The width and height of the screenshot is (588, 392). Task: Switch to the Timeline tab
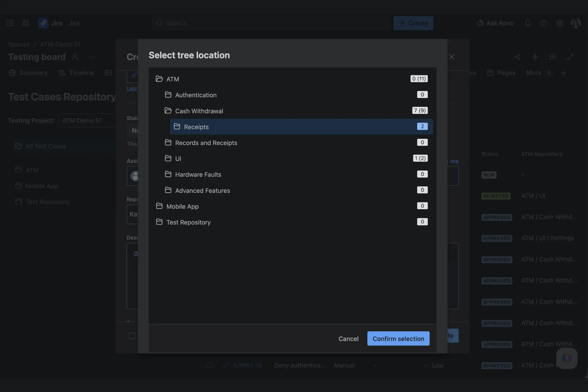(x=81, y=73)
